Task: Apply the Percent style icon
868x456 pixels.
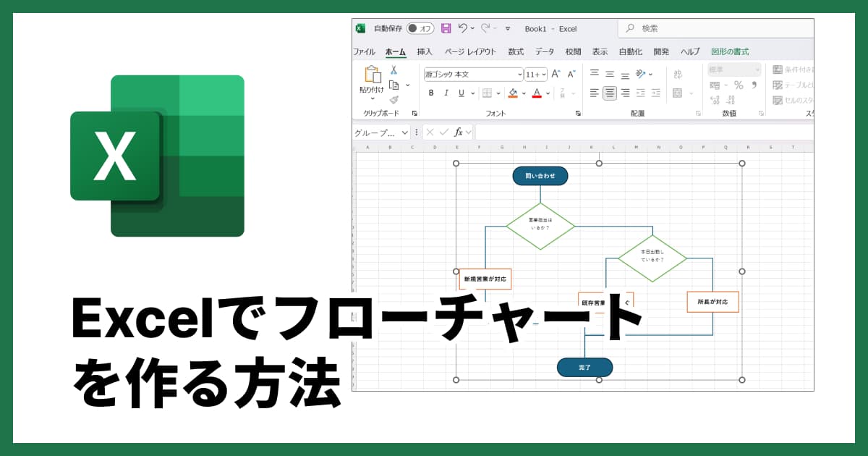Action: click(739, 85)
